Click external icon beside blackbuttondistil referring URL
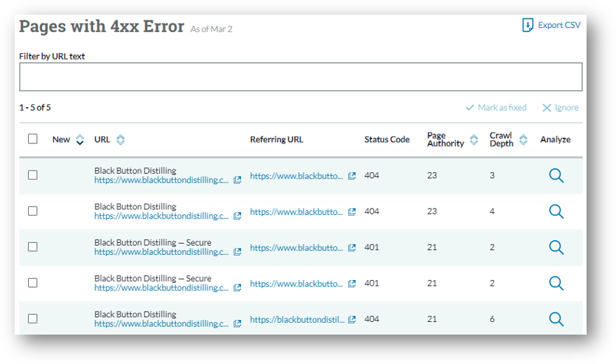The width and height of the screenshot is (616, 364). [352, 319]
